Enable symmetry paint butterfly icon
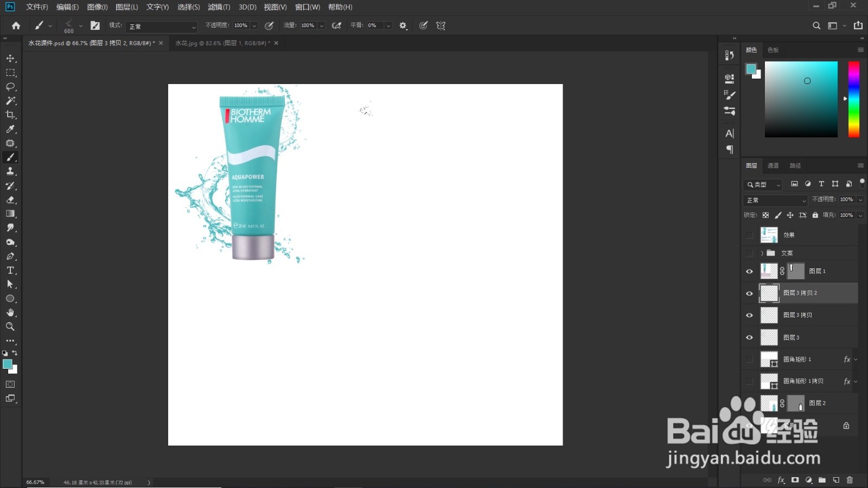The height and width of the screenshot is (488, 868). [x=441, y=25]
